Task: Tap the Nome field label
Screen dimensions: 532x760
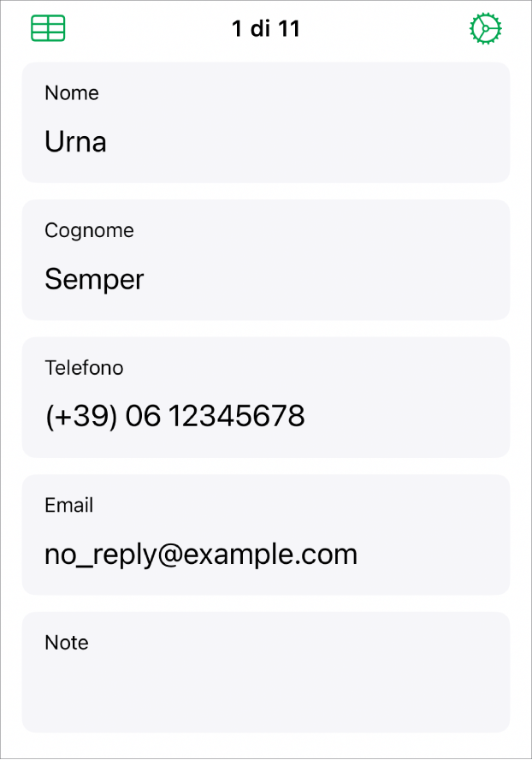Action: (x=72, y=93)
